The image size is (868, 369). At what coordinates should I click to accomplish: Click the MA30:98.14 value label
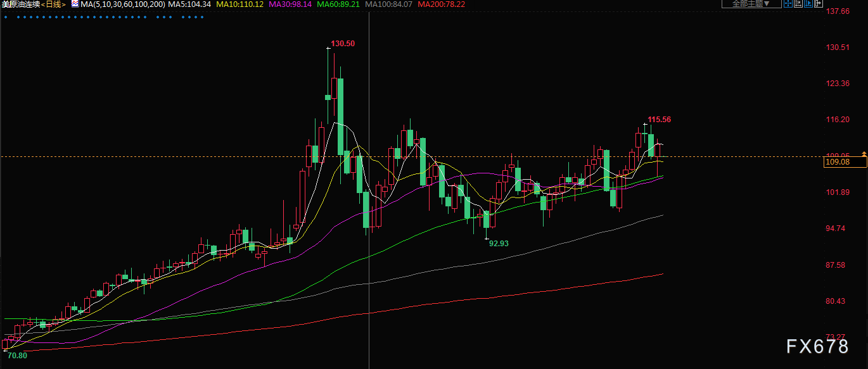291,4
